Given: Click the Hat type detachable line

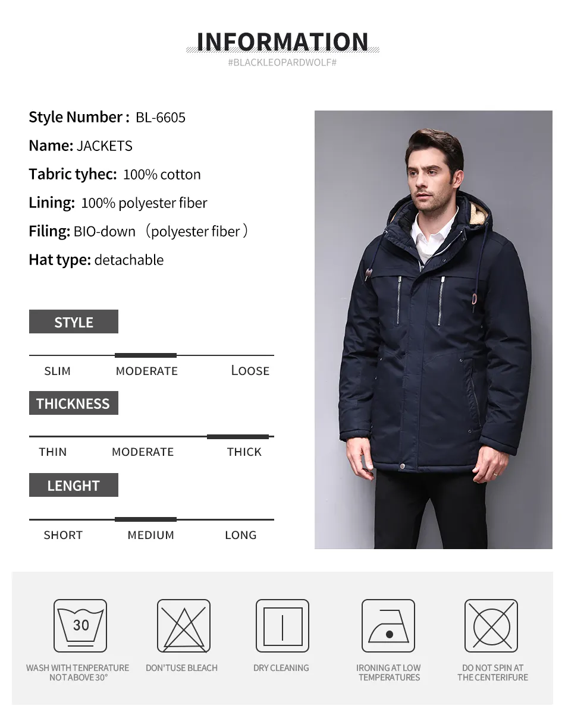Looking at the screenshot, I should click(96, 260).
